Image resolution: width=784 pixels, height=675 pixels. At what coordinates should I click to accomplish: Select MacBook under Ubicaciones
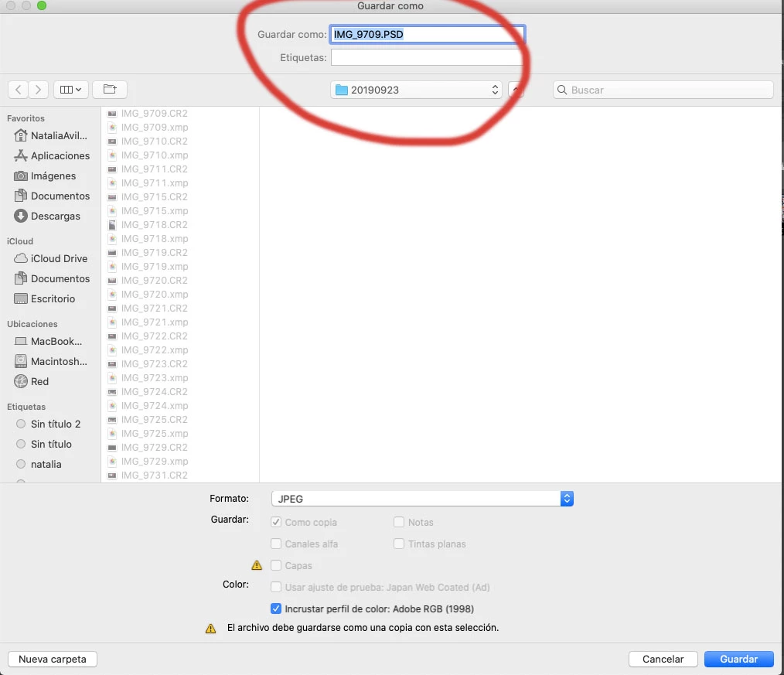[48, 341]
